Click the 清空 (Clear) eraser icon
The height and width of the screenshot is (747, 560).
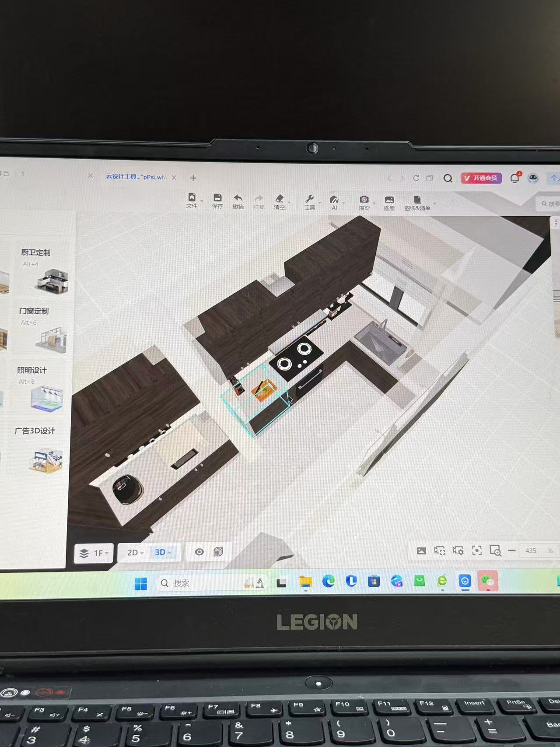point(280,201)
